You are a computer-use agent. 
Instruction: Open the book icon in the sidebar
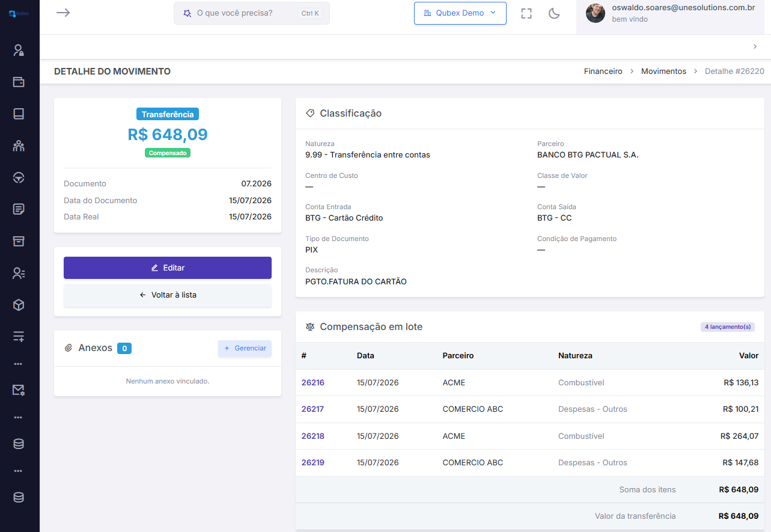(19, 114)
